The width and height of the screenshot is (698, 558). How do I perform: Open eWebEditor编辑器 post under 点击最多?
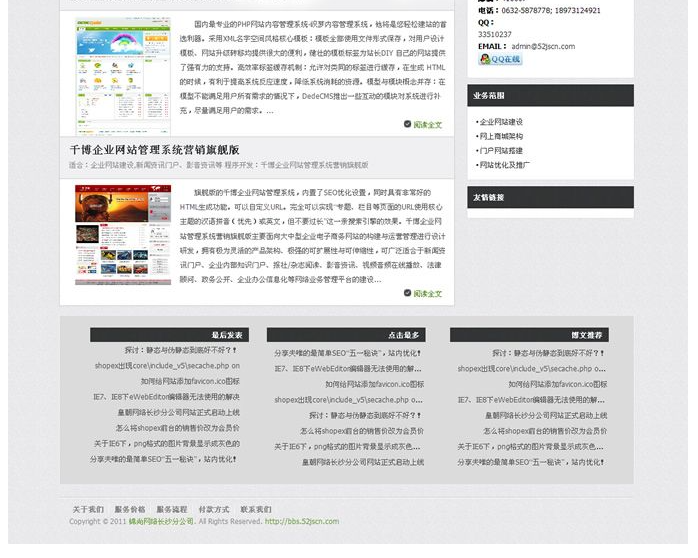tap(348, 369)
